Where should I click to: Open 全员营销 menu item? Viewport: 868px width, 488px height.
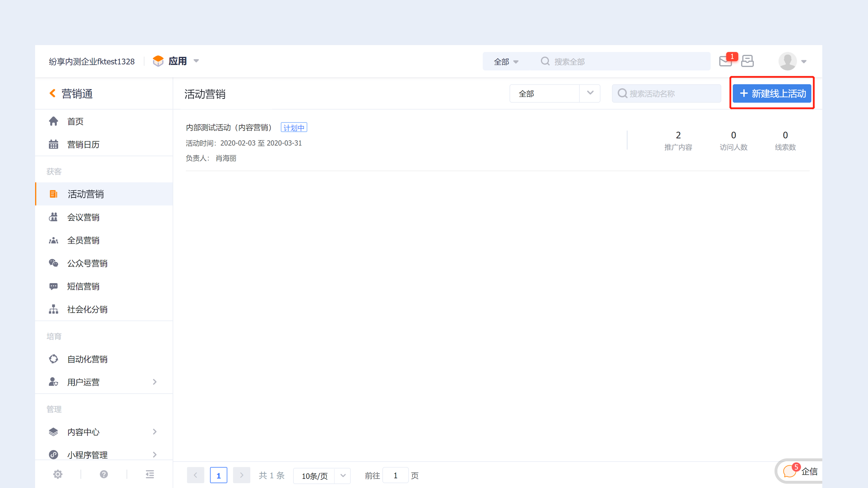104,240
